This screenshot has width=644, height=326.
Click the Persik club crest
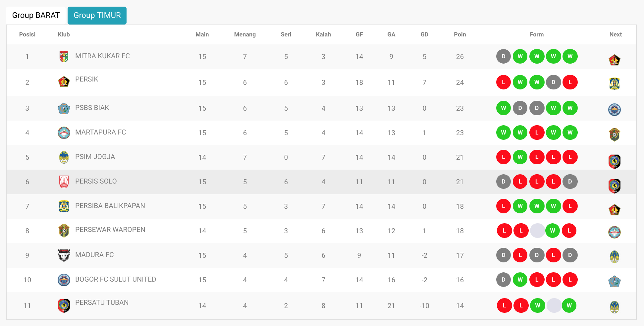64,81
